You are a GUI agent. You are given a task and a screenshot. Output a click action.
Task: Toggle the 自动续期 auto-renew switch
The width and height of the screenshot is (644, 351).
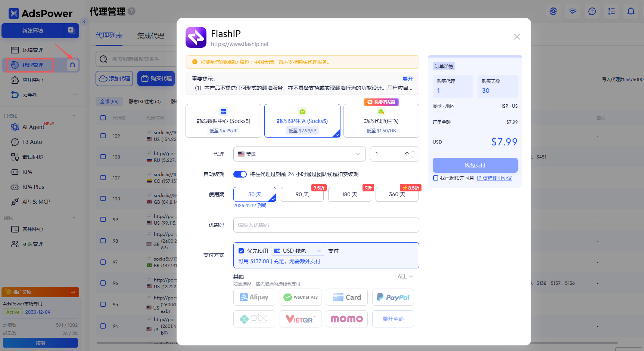pos(240,174)
